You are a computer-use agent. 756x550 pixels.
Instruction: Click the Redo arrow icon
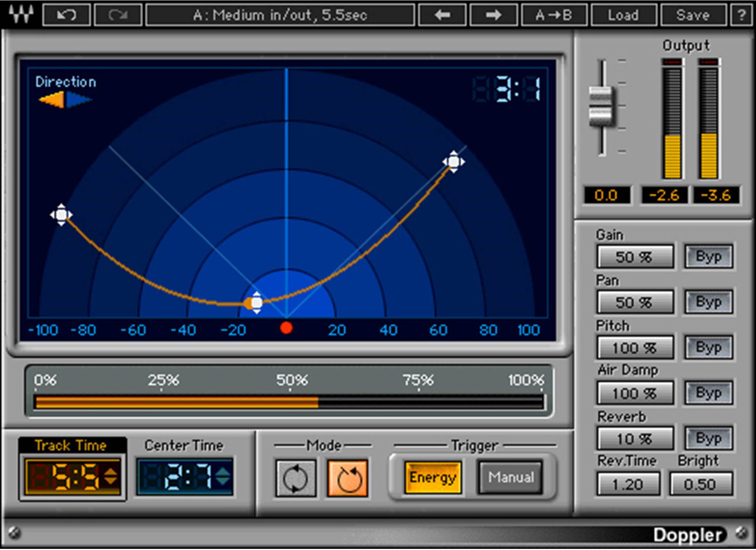(118, 15)
